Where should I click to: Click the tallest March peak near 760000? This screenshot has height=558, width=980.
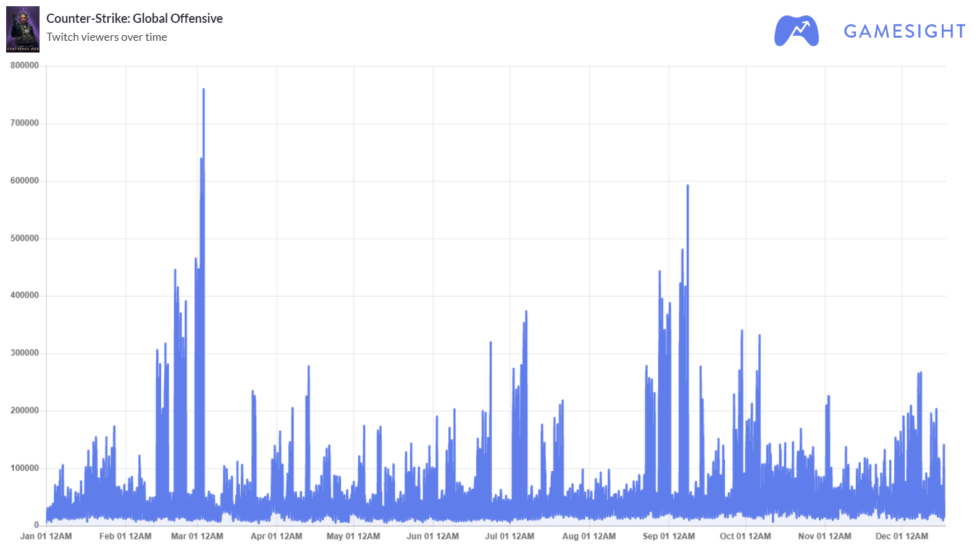(x=203, y=90)
